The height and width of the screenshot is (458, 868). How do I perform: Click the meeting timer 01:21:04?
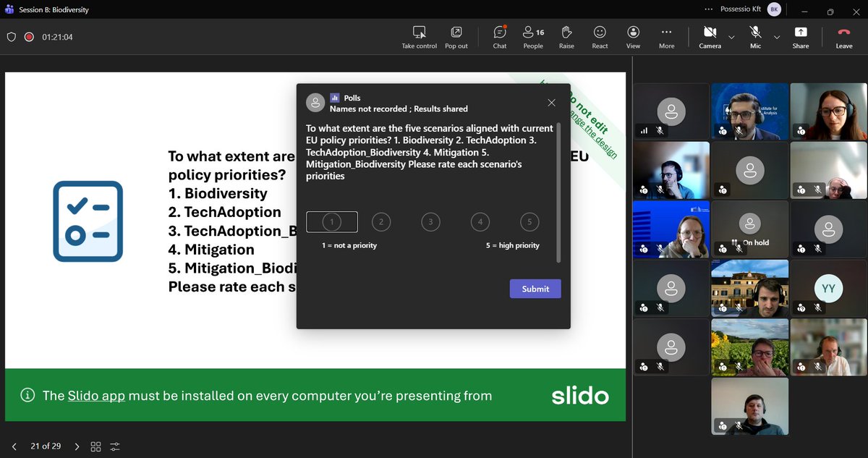pos(57,37)
